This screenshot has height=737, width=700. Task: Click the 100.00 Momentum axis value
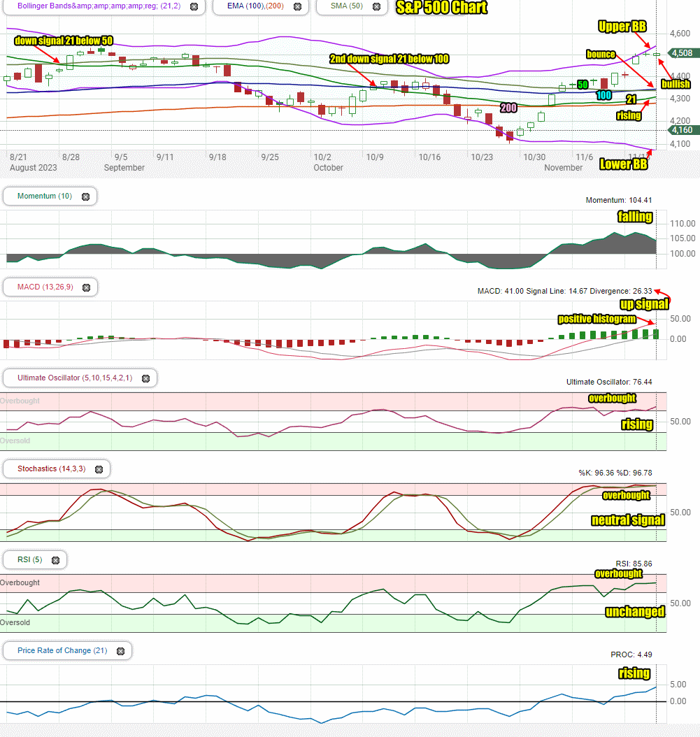point(683,254)
